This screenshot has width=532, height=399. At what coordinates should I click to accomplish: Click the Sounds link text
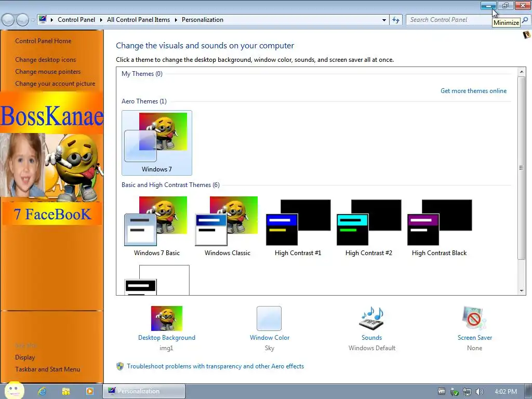coord(371,338)
